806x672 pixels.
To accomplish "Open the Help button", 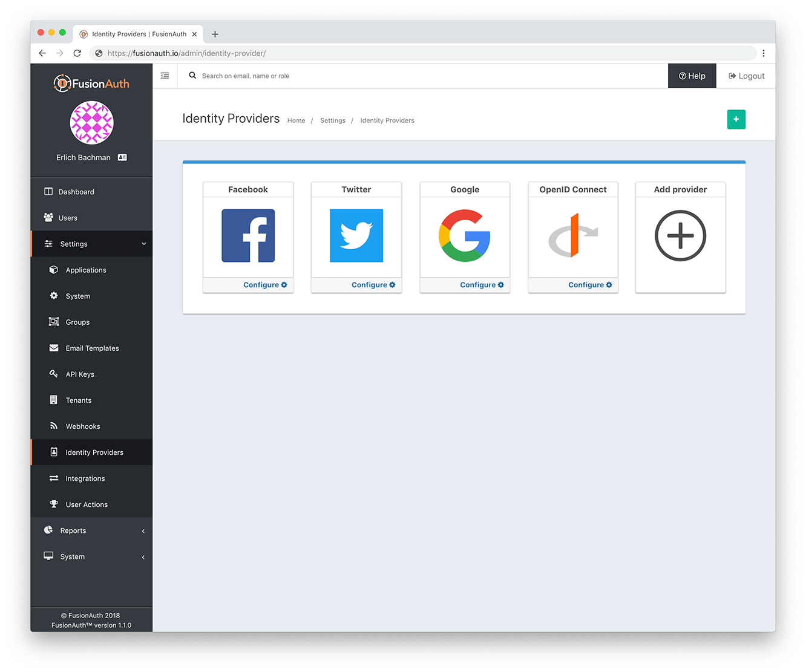I will 692,76.
